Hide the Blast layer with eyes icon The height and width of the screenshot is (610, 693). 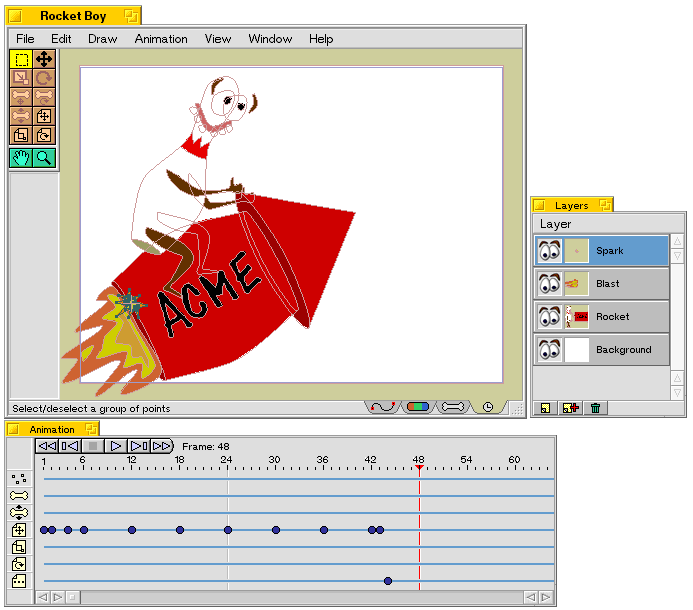(550, 284)
